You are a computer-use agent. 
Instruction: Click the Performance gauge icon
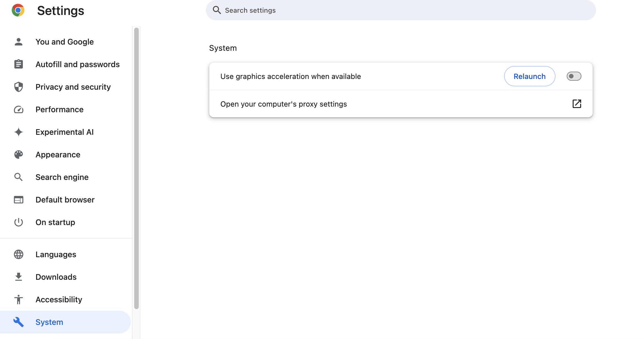tap(19, 109)
